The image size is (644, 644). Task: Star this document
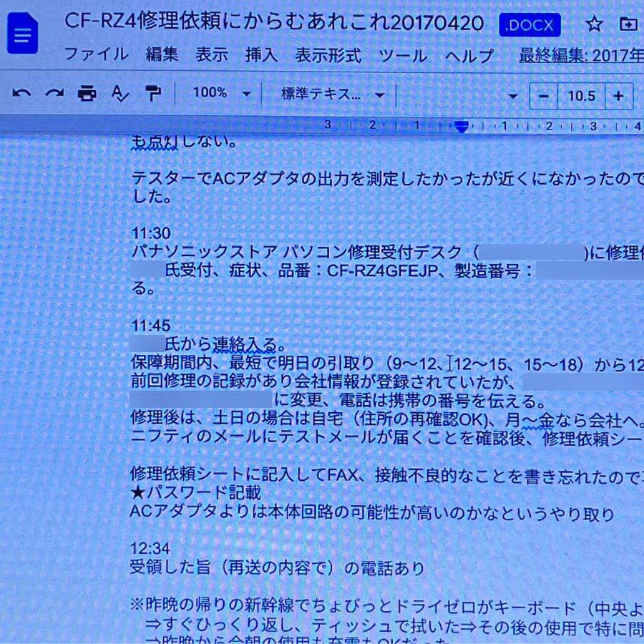coord(594,24)
